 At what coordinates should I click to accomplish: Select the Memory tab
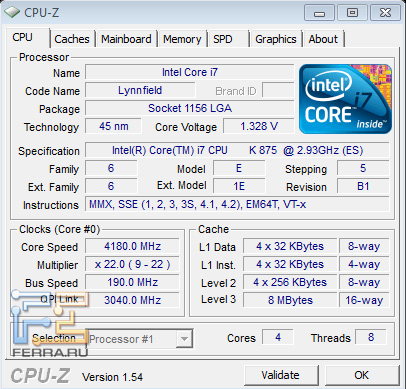(x=182, y=39)
